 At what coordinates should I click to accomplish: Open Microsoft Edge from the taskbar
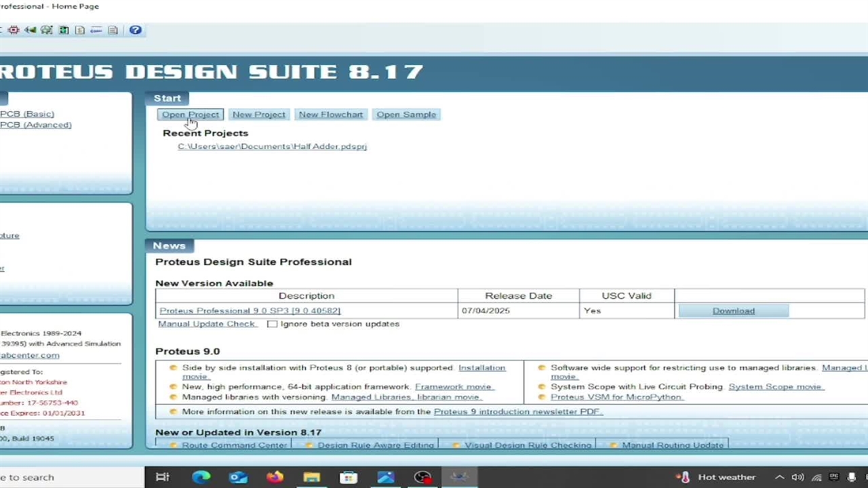click(201, 477)
